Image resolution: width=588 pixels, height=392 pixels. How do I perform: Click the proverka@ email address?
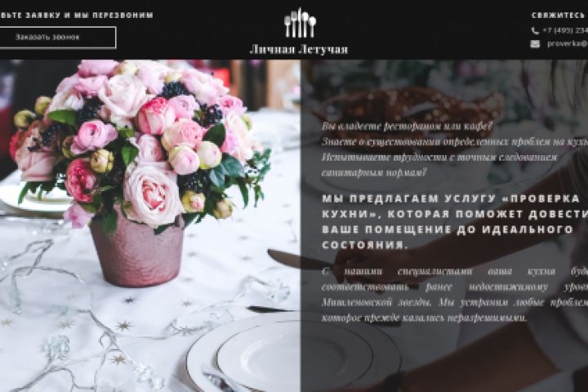click(568, 43)
